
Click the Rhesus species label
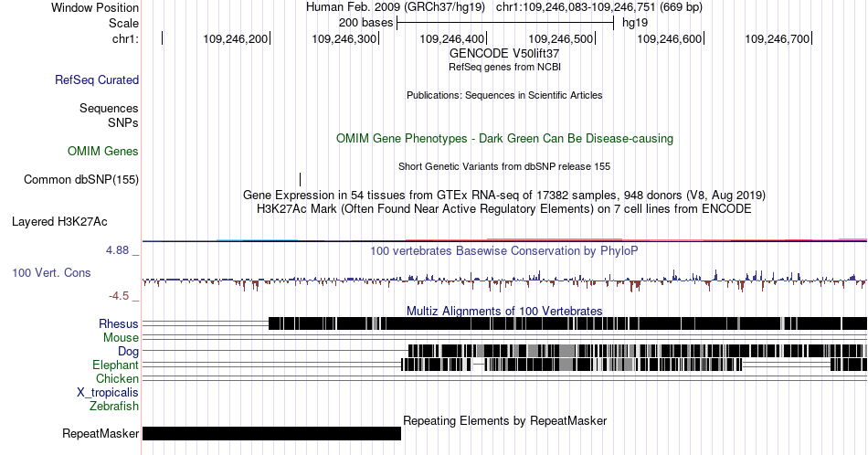119,323
